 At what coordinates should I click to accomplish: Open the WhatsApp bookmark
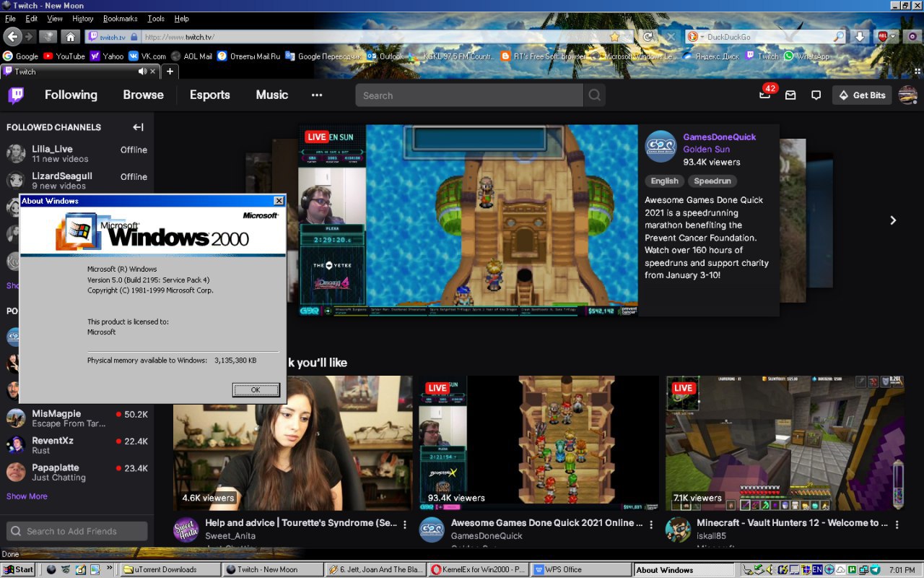pos(806,56)
